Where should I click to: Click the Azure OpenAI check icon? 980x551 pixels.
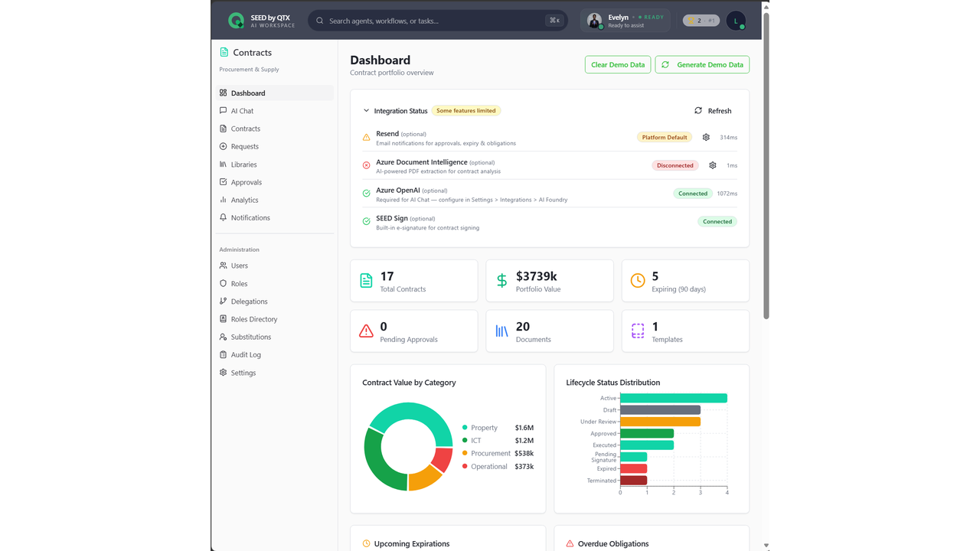[366, 194]
